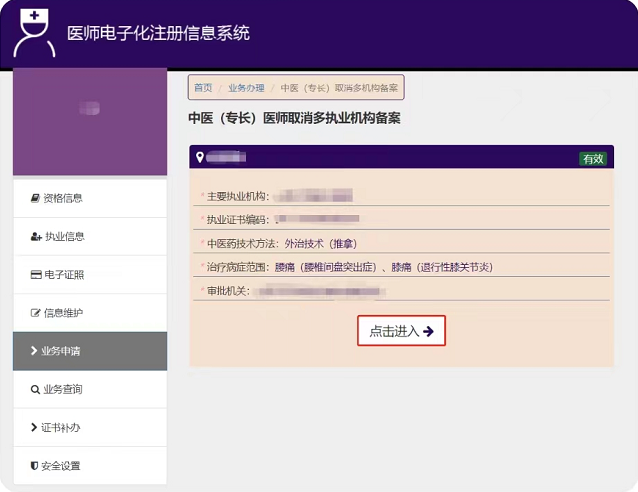Click the 医师电子化注册信息系统 title text

[158, 33]
